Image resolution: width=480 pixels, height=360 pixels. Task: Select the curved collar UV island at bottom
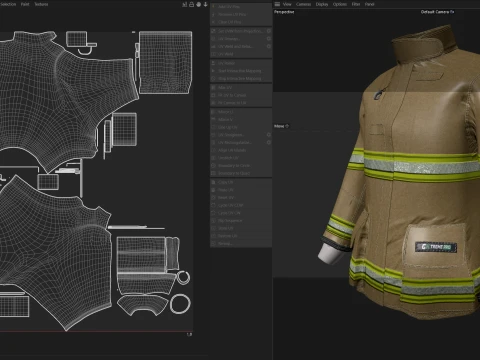tap(142, 306)
